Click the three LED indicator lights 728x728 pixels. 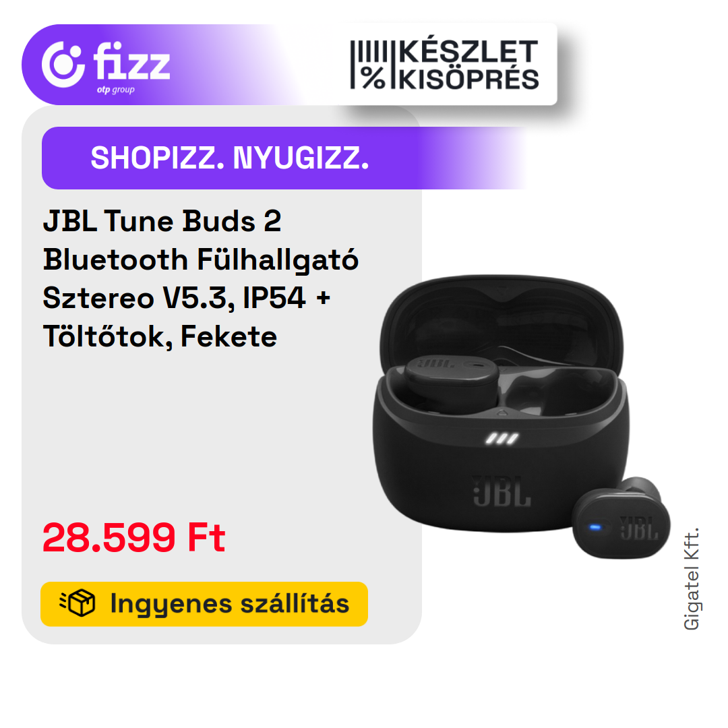click(502, 438)
